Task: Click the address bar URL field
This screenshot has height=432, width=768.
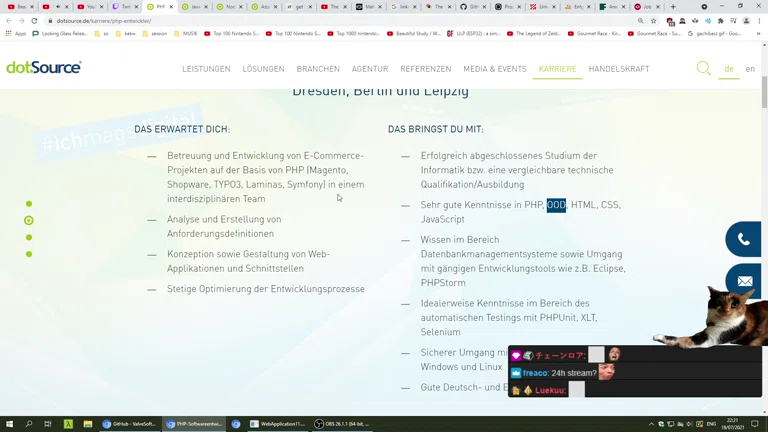Action: pos(338,21)
